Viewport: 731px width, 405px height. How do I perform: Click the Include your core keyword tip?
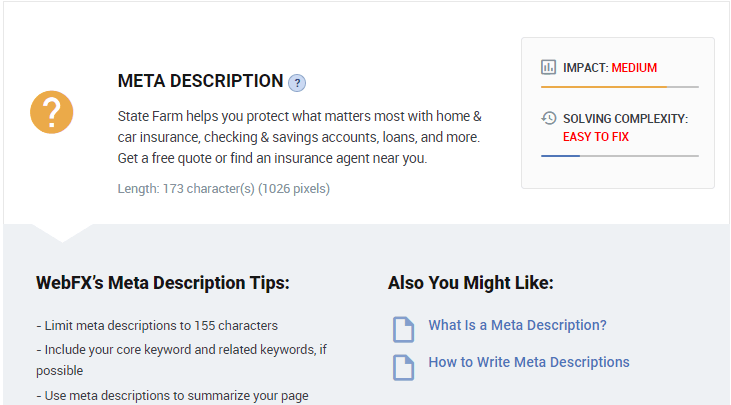pyautogui.click(x=182, y=360)
